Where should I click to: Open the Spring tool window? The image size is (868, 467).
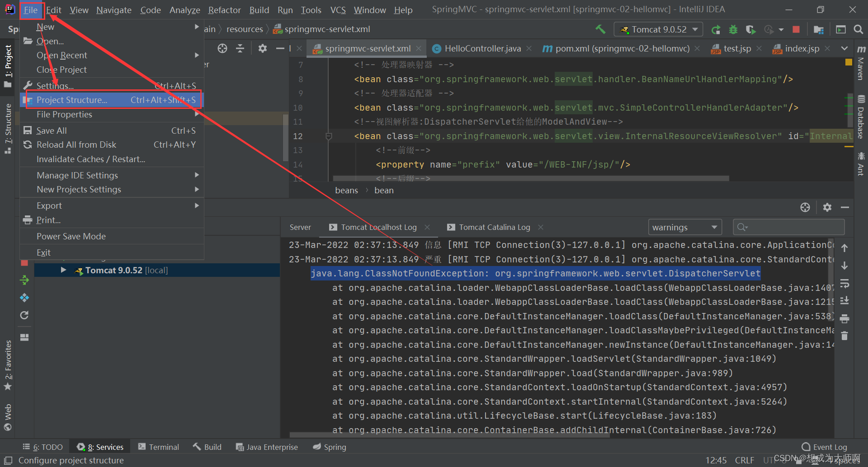tap(330, 447)
